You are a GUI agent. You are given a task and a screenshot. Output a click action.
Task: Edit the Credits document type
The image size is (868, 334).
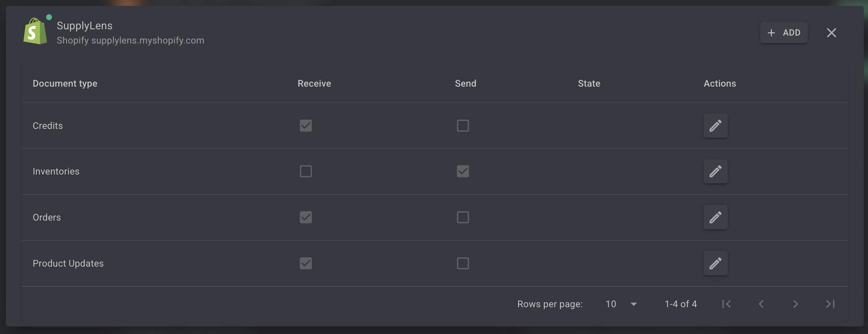click(x=716, y=126)
